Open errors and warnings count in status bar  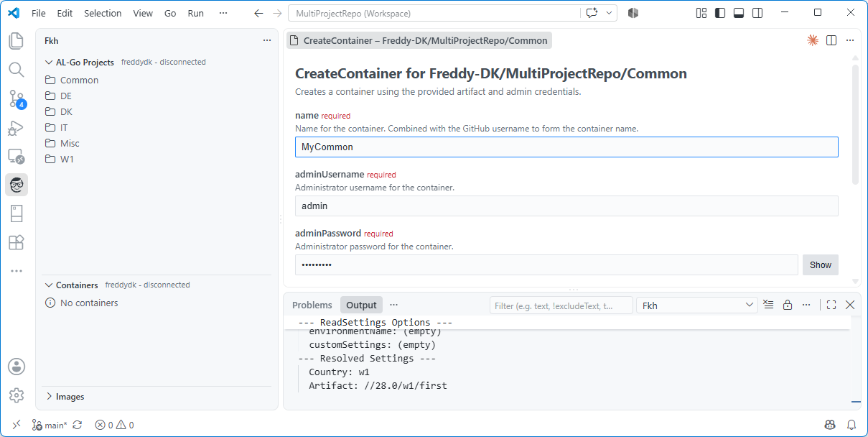tap(114, 425)
